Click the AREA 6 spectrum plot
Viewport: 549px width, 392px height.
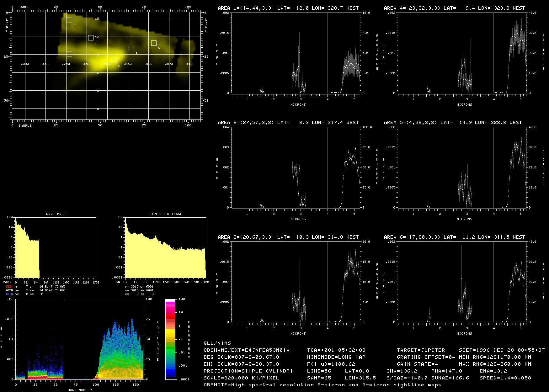pyautogui.click(x=462, y=282)
